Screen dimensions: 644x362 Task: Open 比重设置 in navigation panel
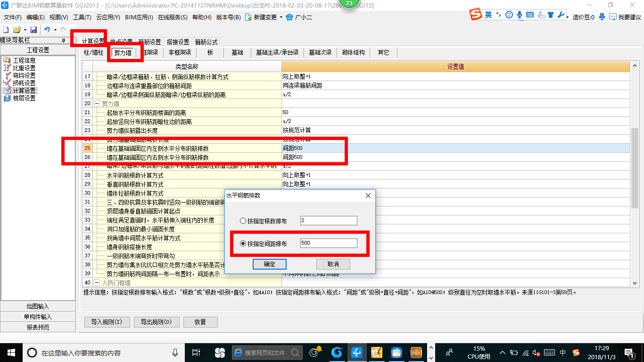coord(24,68)
